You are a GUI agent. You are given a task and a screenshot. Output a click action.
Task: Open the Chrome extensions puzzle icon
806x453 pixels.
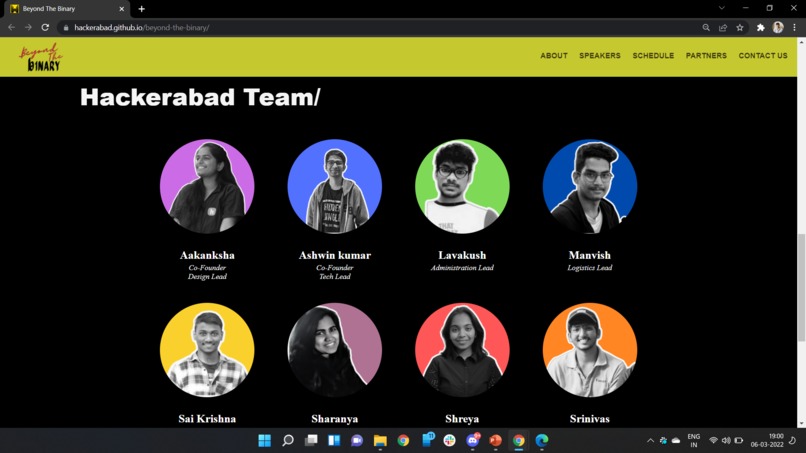[x=760, y=28]
